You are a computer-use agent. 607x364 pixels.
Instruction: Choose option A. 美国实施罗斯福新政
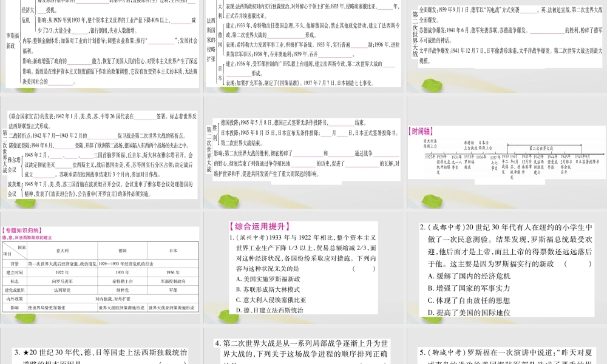pos(268,279)
